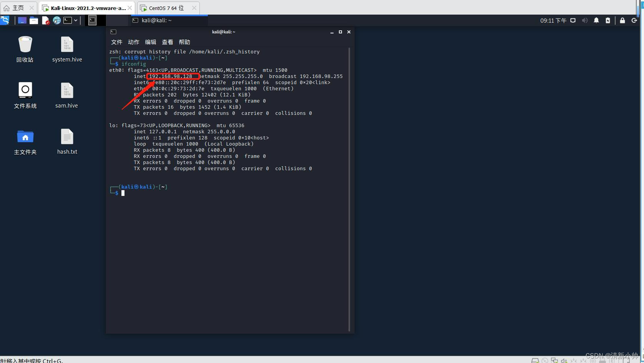The width and height of the screenshot is (644, 363).
Task: Toggle do-not-disturb via the bell icon
Action: point(596,20)
